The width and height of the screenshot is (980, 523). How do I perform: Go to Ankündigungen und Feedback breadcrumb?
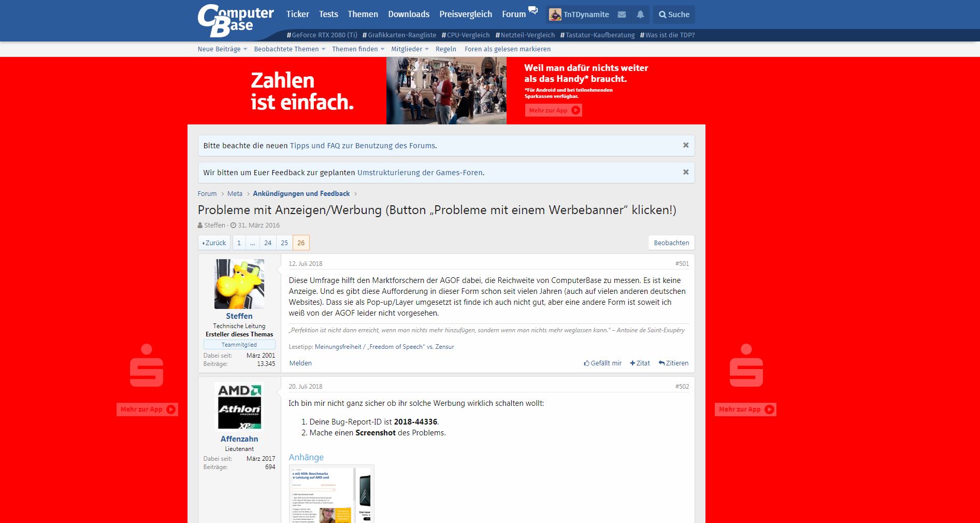[x=301, y=193]
